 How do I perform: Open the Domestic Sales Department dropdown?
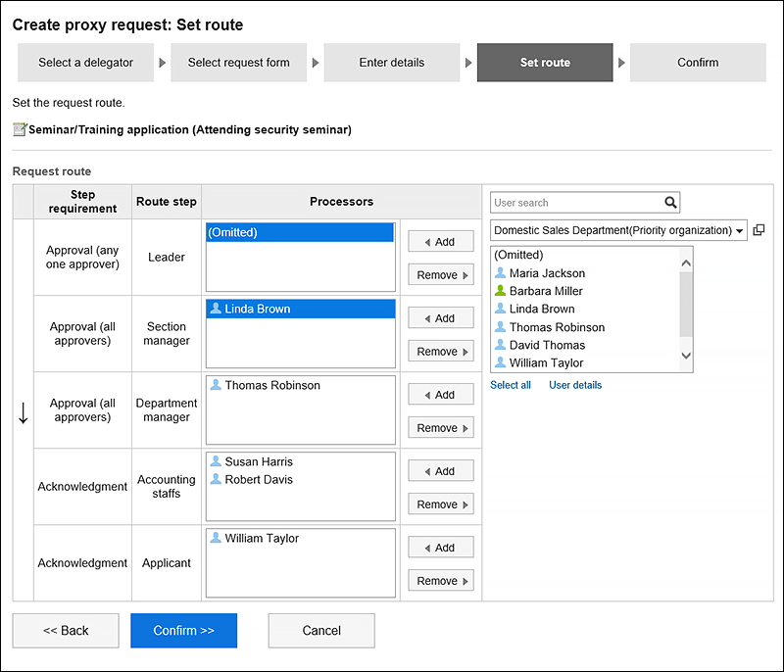(x=618, y=230)
